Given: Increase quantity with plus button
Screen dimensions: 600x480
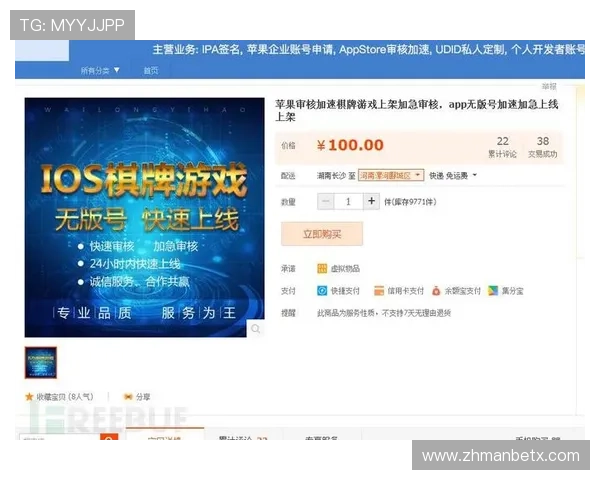Looking at the screenshot, I should pos(371,201).
